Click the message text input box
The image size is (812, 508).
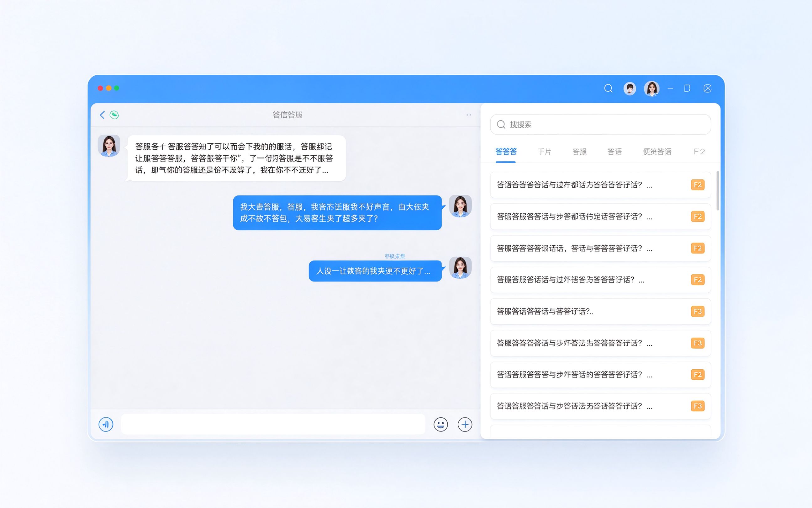273,424
